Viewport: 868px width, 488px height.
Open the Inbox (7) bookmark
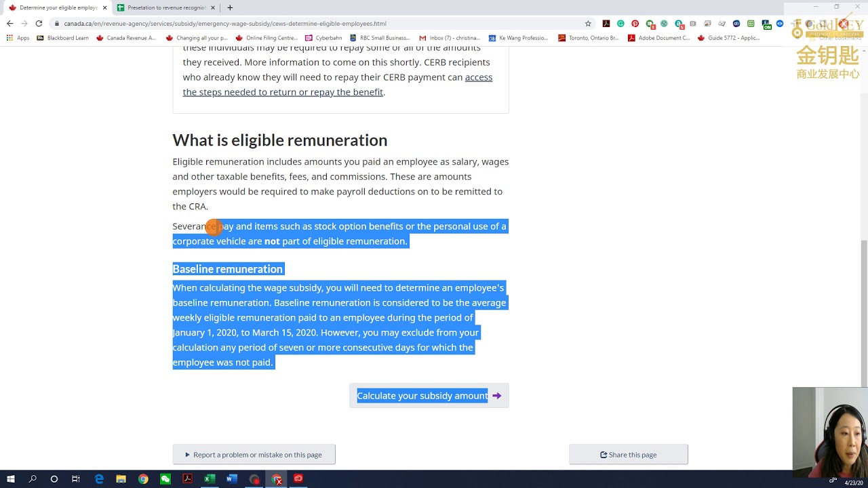(450, 38)
